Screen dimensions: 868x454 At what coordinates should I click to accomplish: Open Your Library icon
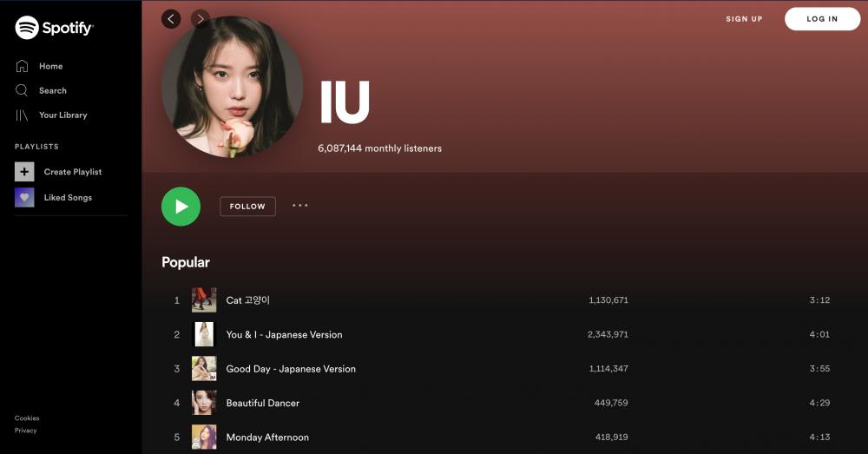pyautogui.click(x=22, y=115)
